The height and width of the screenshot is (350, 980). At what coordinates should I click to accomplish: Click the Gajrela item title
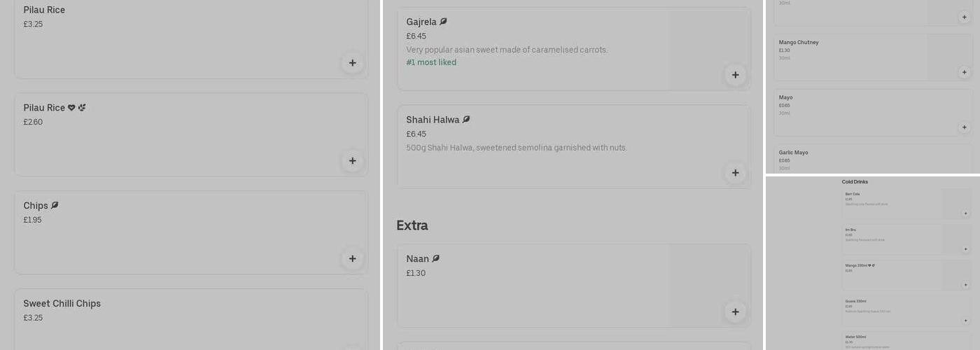pyautogui.click(x=421, y=22)
